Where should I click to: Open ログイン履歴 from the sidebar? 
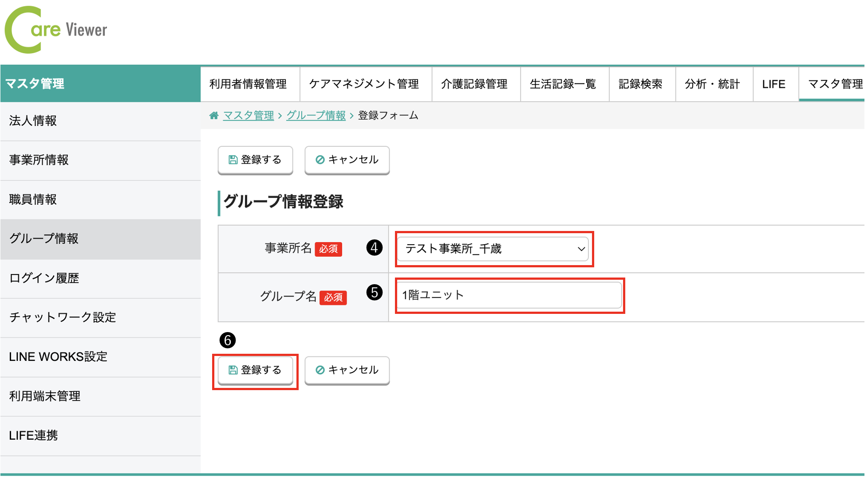coord(44,278)
